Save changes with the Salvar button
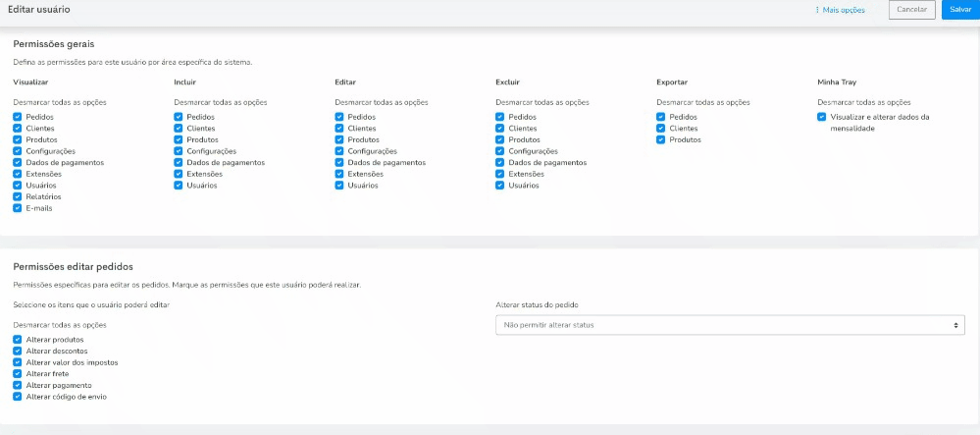This screenshot has height=435, width=980. coord(960,10)
